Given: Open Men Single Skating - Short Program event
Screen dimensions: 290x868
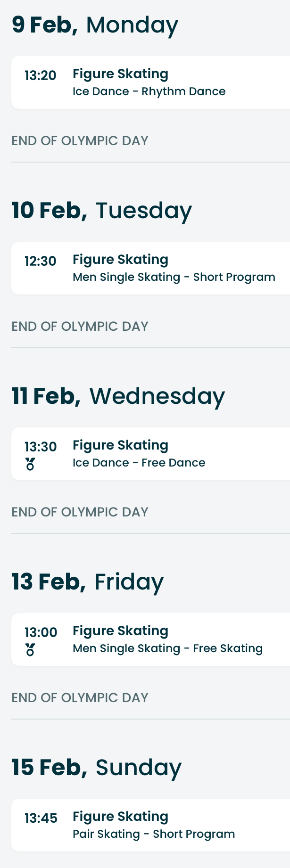Looking at the screenshot, I should click(174, 277).
